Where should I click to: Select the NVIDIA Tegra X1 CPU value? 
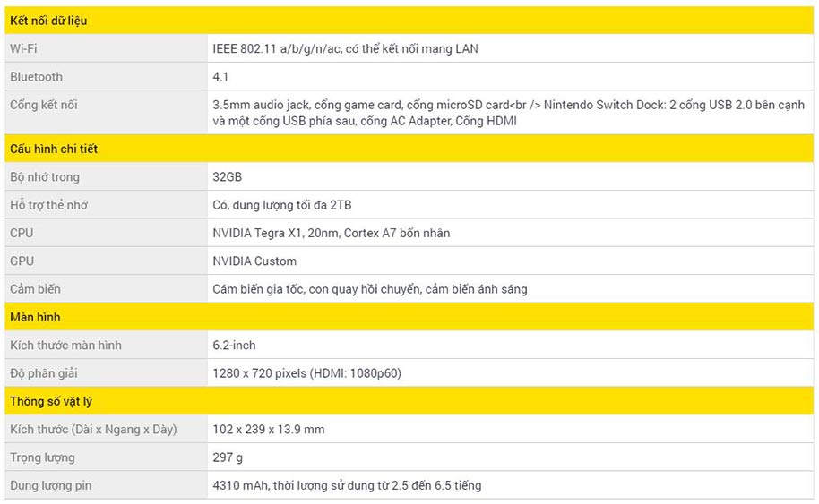point(331,233)
